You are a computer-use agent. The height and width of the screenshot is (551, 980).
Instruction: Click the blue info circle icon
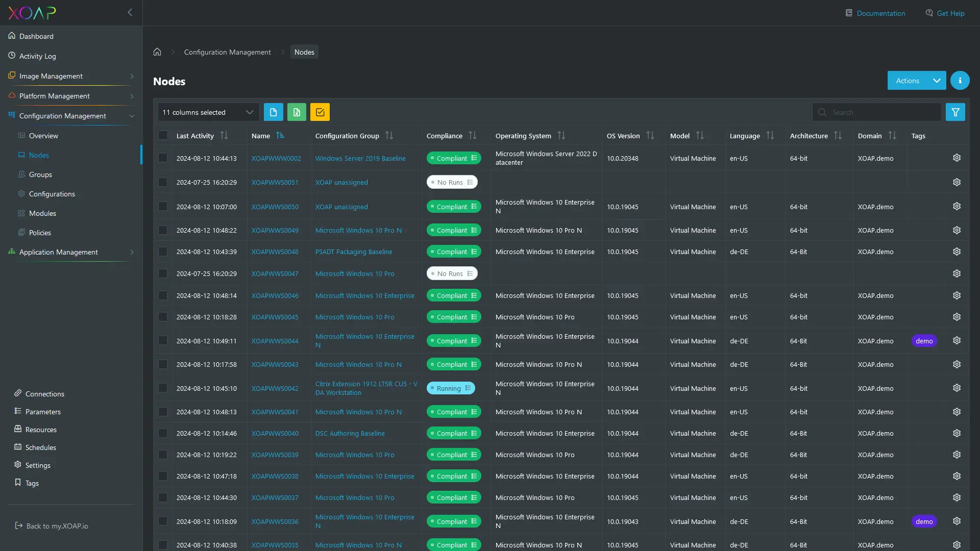click(x=960, y=80)
